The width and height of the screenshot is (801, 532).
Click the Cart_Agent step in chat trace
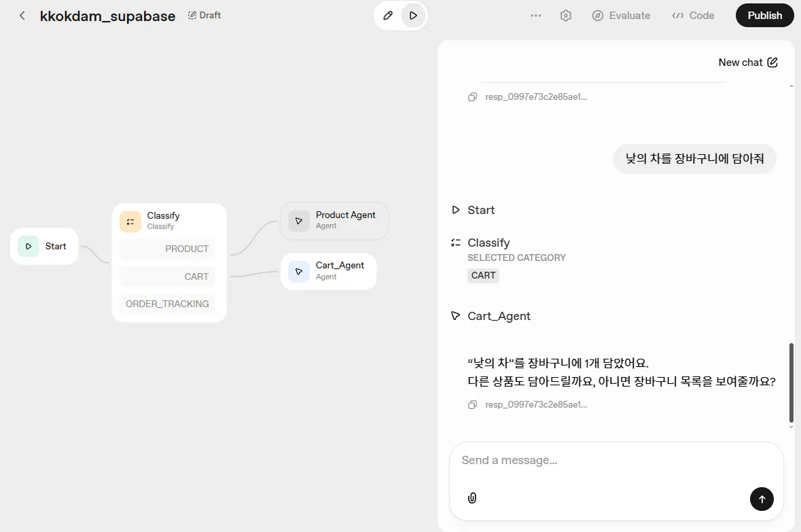click(x=491, y=317)
